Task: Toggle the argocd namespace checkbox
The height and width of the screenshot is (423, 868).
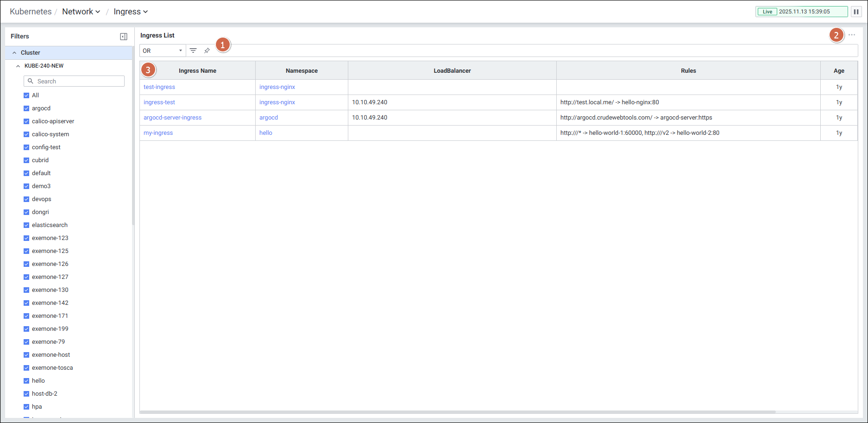Action: pos(26,108)
